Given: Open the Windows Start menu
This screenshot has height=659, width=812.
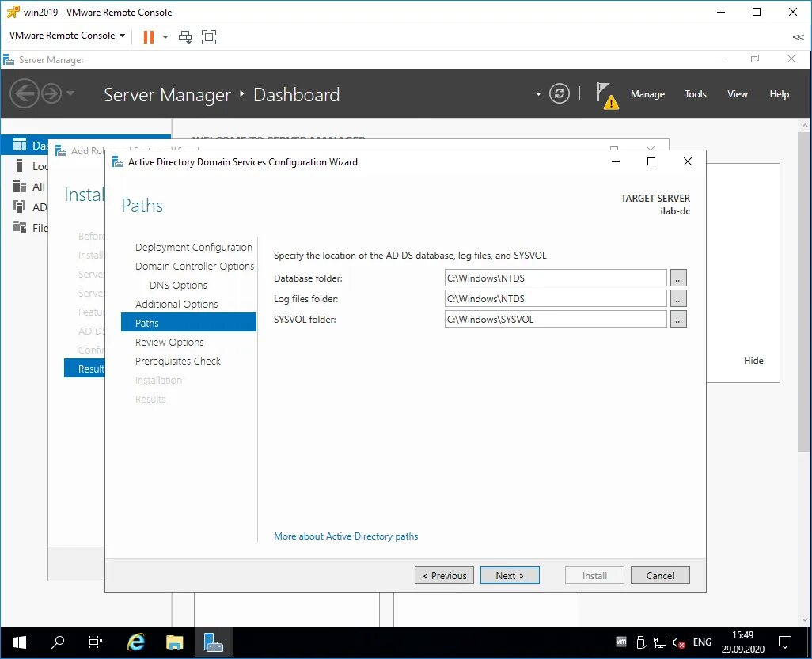Looking at the screenshot, I should click(20, 643).
